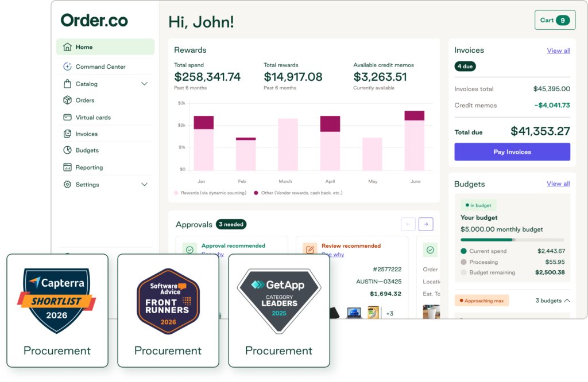Click the monthly budget progress bar
The width and height of the screenshot is (588, 382).
[x=512, y=240]
